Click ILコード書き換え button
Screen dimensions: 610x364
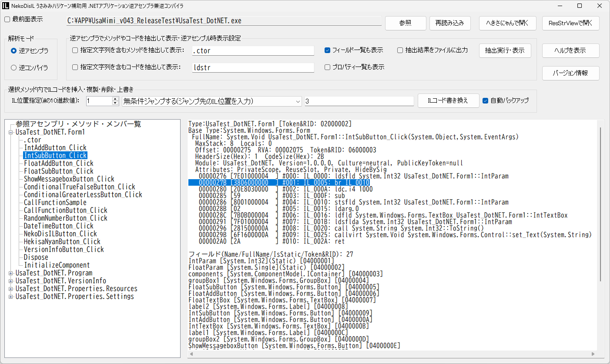[448, 100]
